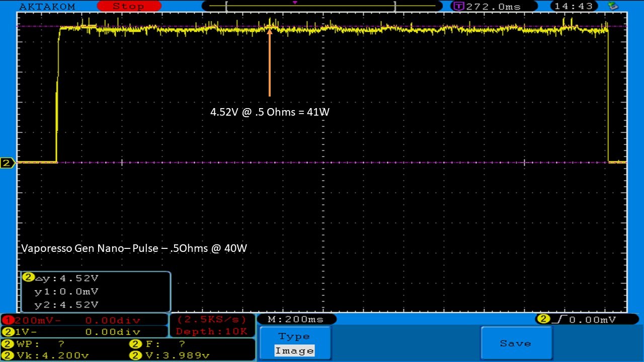Click the purple trigger position T icon
Viewport: 644px width, 362px height.
point(459,7)
